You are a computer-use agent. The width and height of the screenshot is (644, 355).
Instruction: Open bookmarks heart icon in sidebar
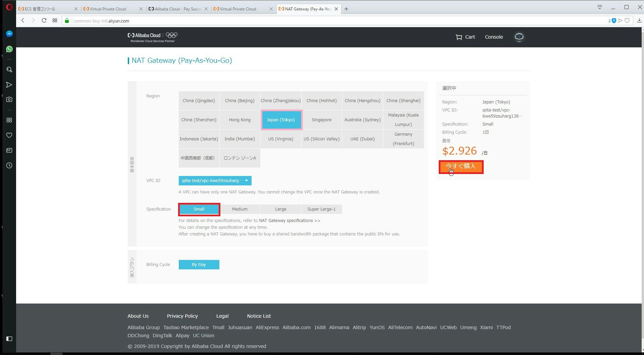pyautogui.click(x=9, y=135)
